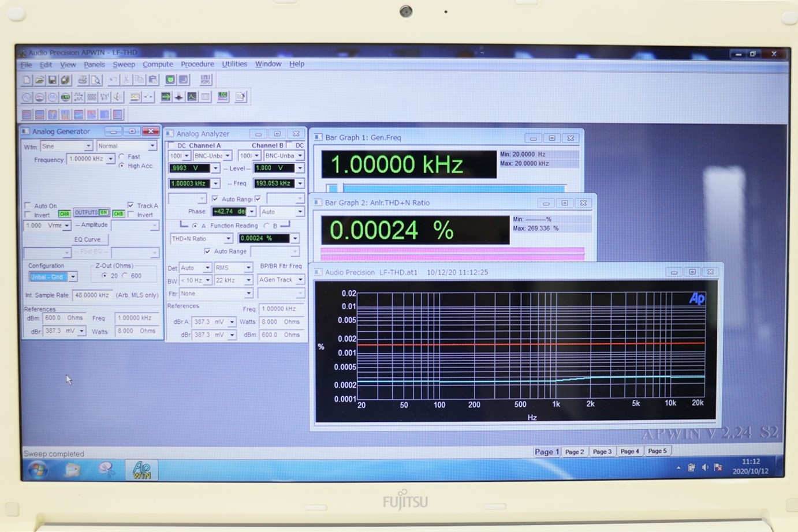
Task: Click the Stop sweep icon
Action: pos(183,80)
